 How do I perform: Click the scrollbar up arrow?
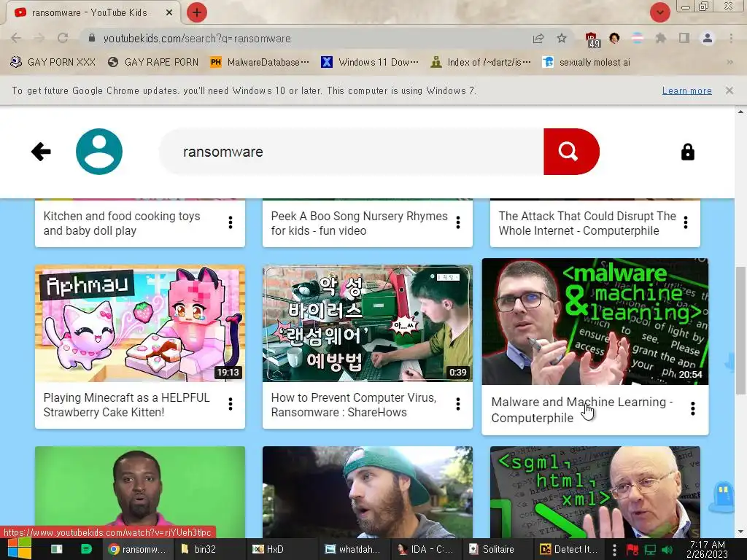click(740, 112)
